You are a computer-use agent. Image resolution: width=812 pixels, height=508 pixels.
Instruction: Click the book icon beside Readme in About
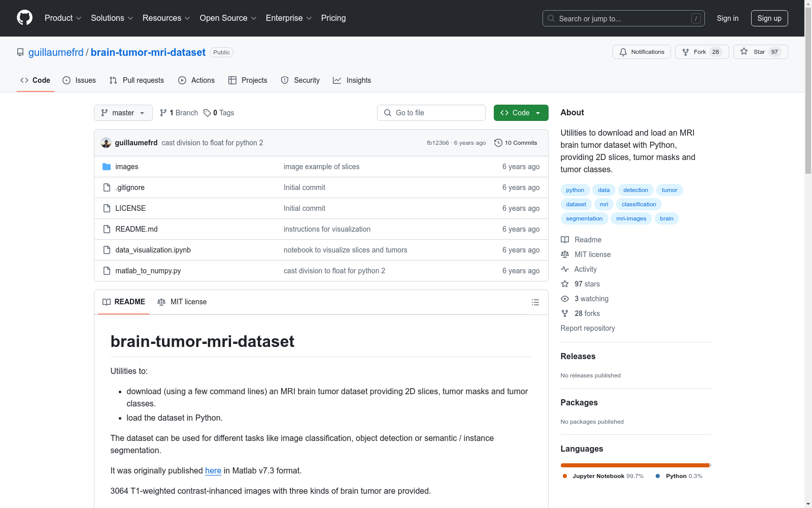(x=565, y=240)
